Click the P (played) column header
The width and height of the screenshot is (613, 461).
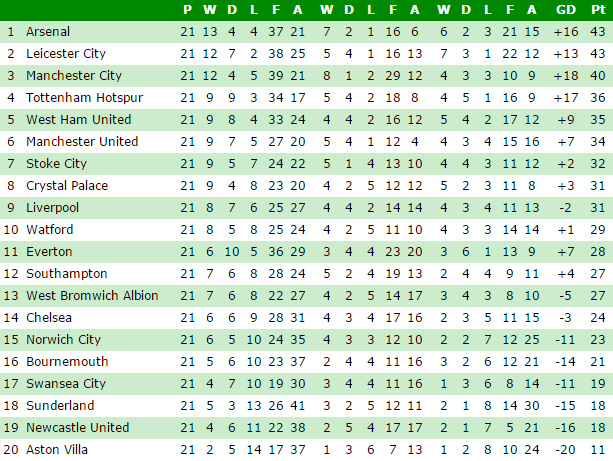(x=187, y=10)
